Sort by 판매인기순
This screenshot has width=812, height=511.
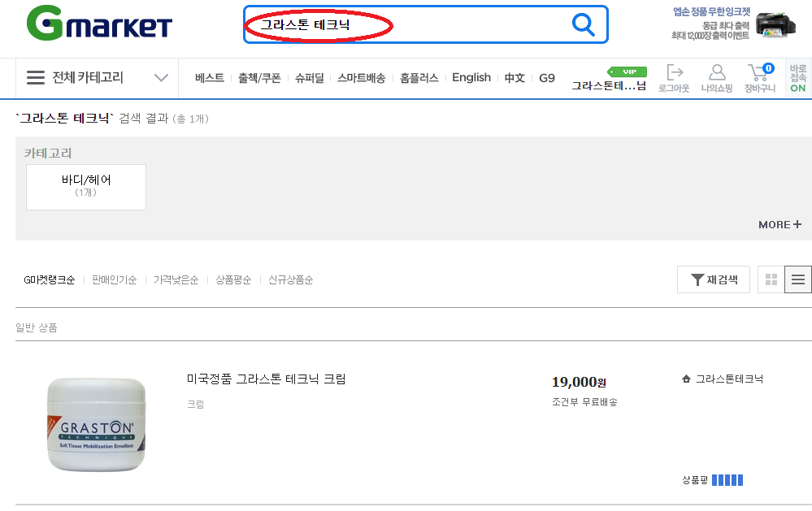(x=115, y=280)
